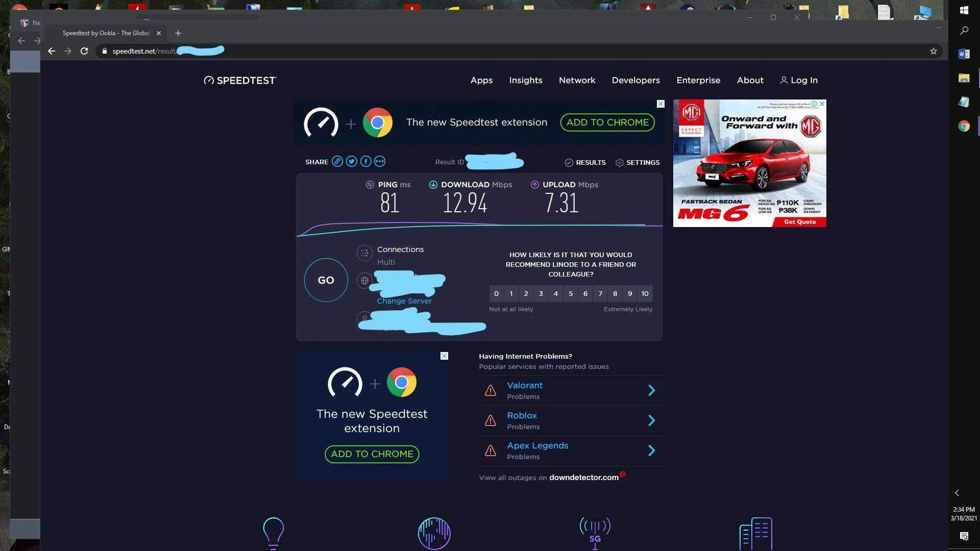Image resolution: width=980 pixels, height=551 pixels.
Task: Open SETTINGS
Action: pyautogui.click(x=637, y=162)
